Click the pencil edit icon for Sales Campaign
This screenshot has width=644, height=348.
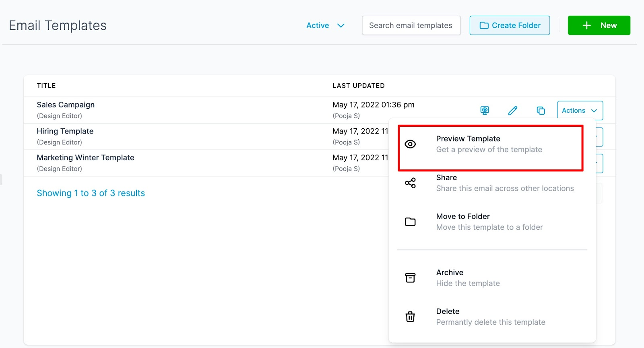coord(512,110)
